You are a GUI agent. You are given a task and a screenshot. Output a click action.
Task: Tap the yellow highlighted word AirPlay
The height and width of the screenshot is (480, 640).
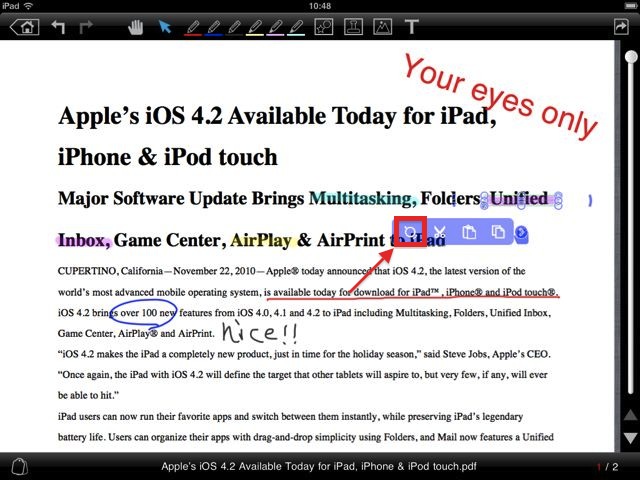pos(261,240)
